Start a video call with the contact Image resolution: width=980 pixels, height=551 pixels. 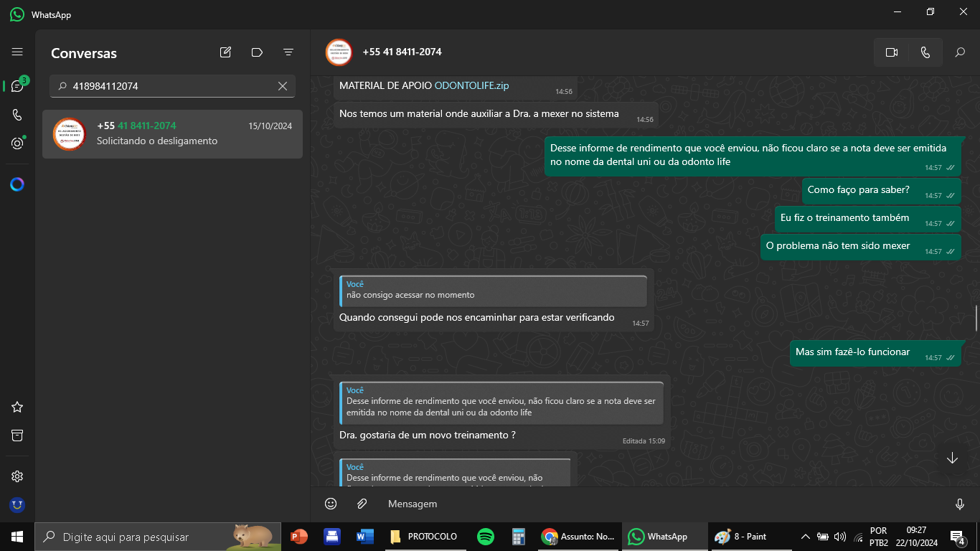892,52
